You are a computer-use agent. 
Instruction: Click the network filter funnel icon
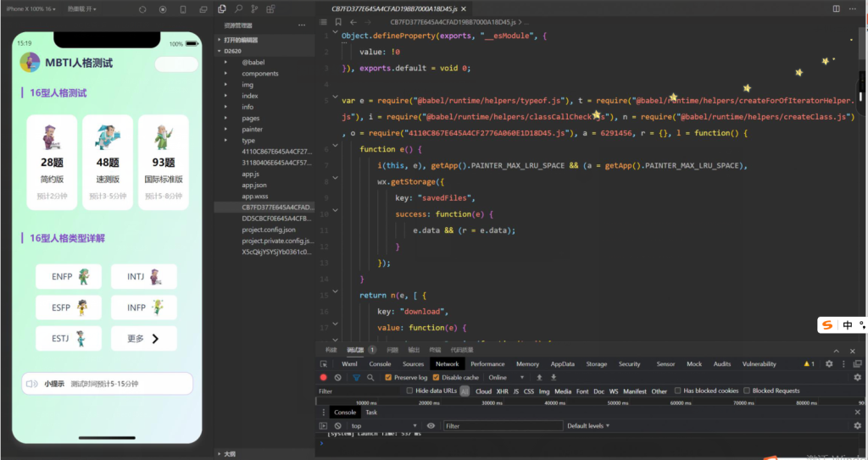pos(356,377)
